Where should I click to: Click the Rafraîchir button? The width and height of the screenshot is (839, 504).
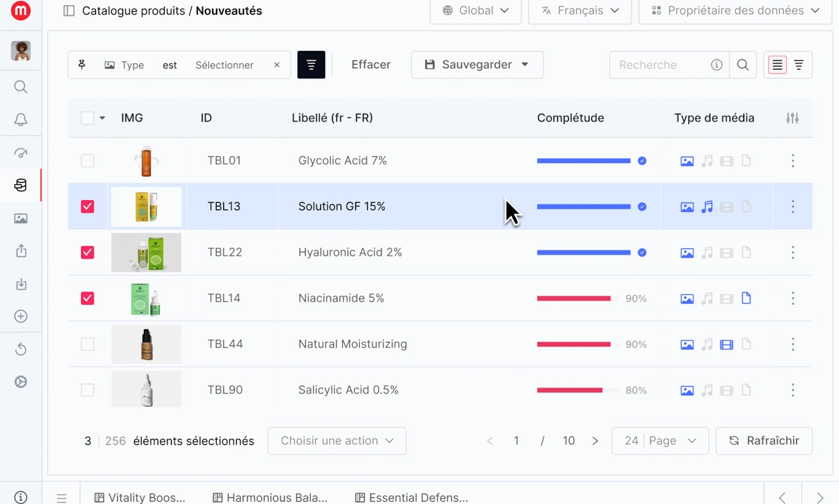coord(764,441)
